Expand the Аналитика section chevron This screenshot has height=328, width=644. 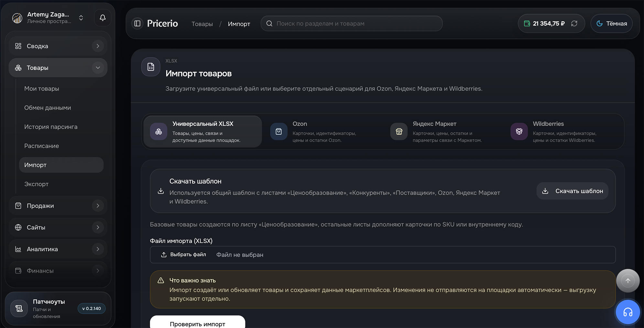tap(98, 249)
